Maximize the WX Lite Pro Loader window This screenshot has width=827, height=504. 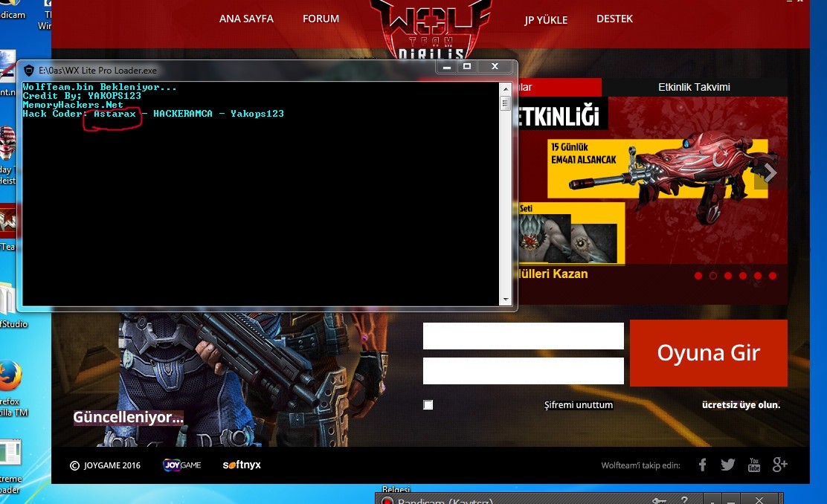tap(467, 66)
